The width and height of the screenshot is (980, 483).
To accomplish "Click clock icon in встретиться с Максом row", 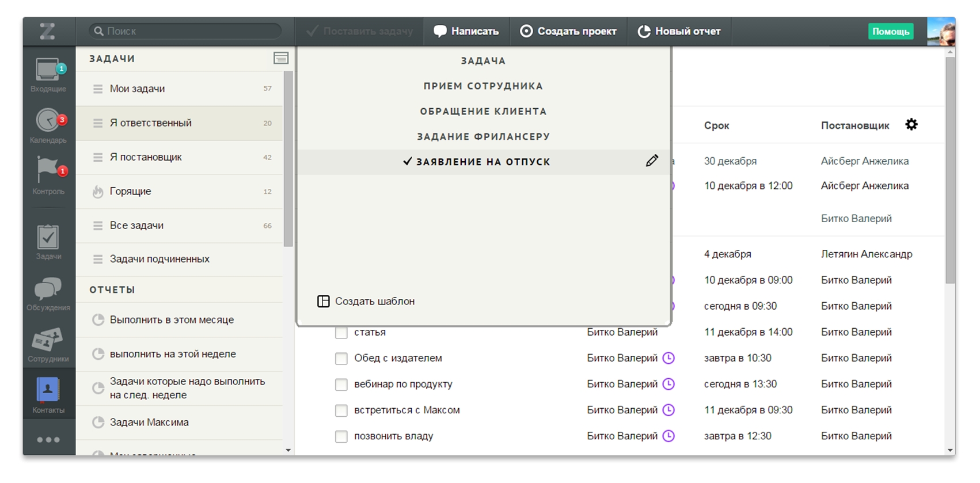I will coord(668,410).
